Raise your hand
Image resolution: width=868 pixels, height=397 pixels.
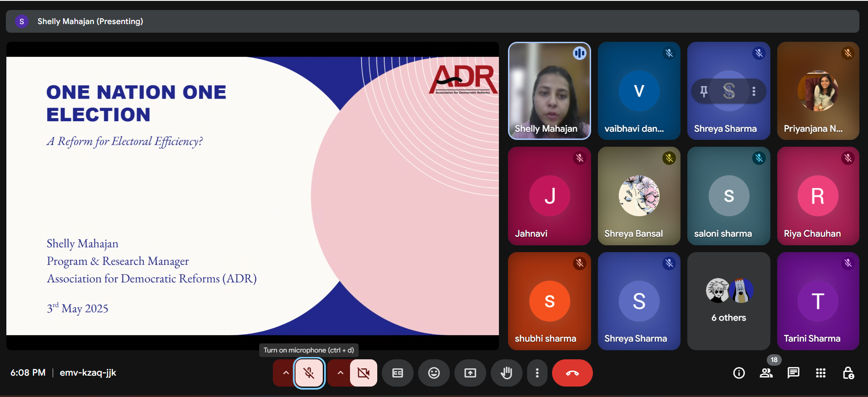(x=507, y=373)
